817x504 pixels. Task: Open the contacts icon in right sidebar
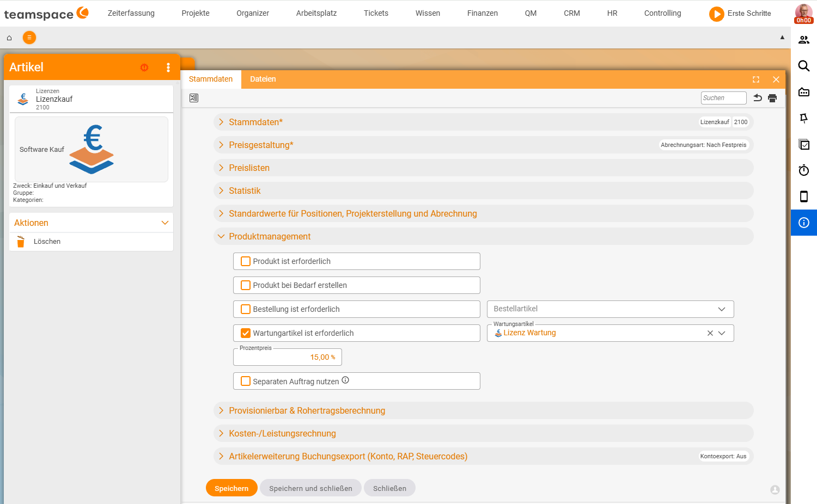(804, 40)
